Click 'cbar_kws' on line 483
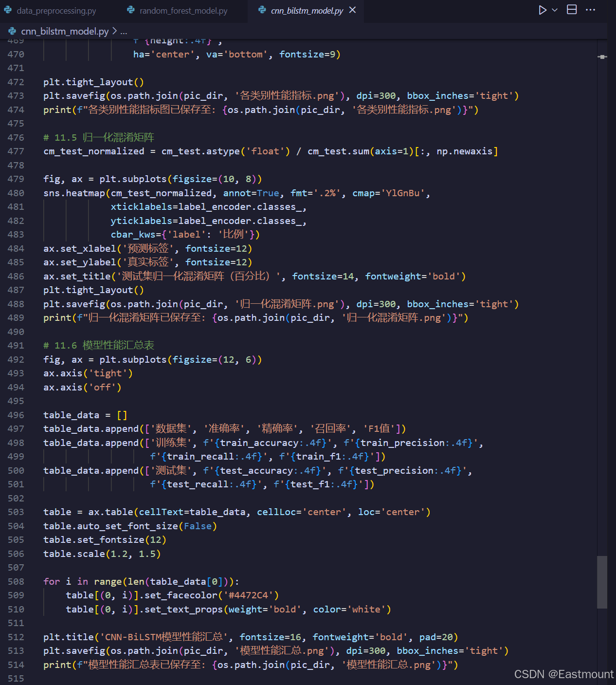Image resolution: width=616 pixels, height=685 pixels. tap(133, 235)
